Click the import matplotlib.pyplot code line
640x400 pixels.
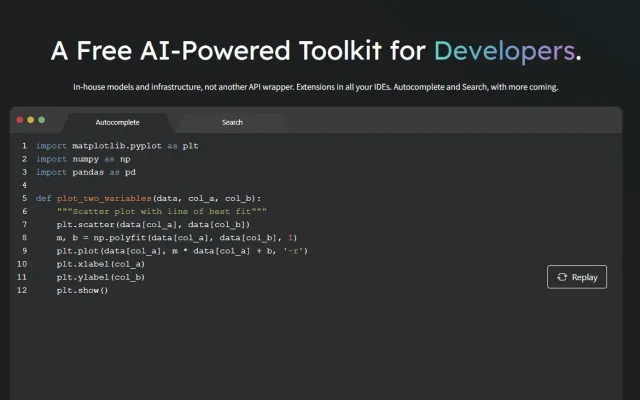(117, 146)
